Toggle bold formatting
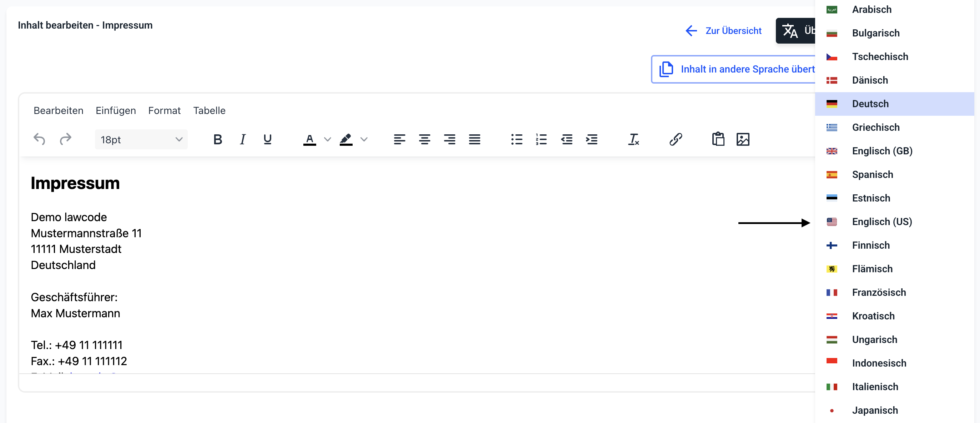The width and height of the screenshot is (980, 423). coord(218,139)
